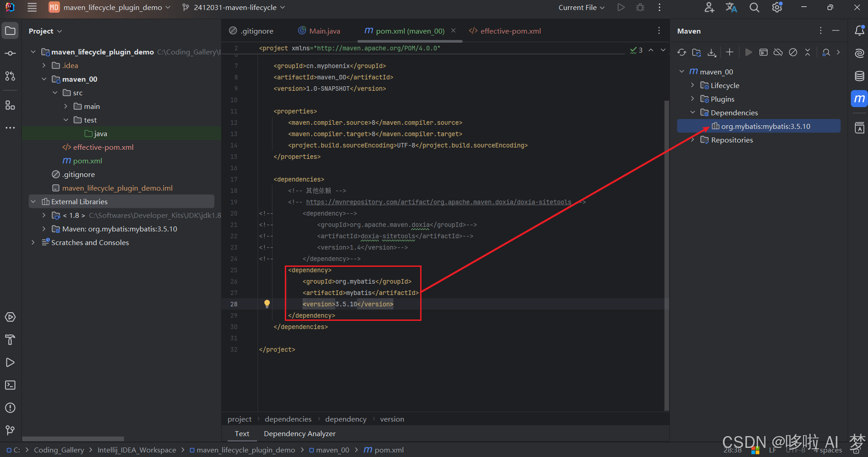Viewport: 868px width, 457px height.
Task: Open Database tool window icon
Action: coord(859,76)
